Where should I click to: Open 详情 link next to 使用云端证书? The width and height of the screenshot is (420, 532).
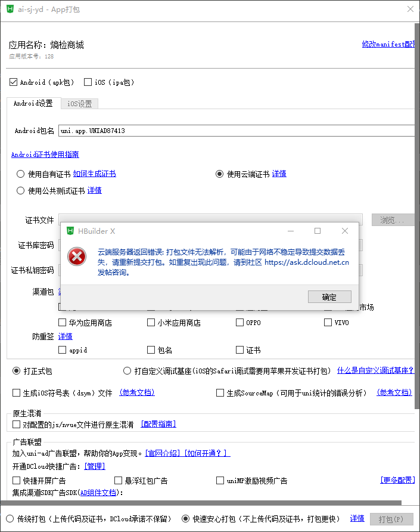pos(279,174)
